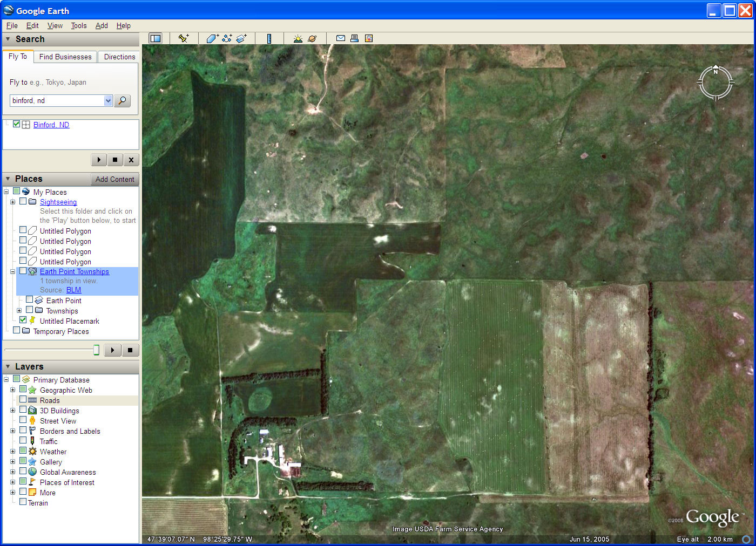Click the Places of Interest flag icon
756x546 pixels.
click(32, 482)
